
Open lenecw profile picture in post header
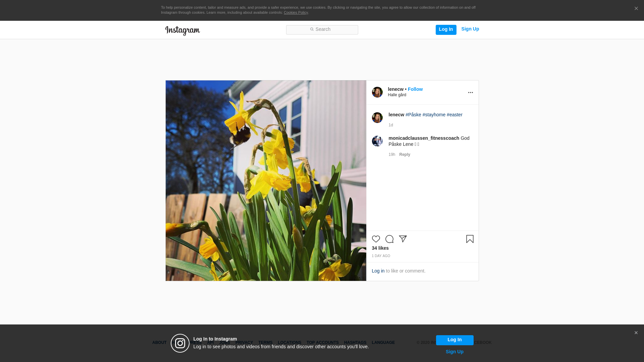point(377,92)
